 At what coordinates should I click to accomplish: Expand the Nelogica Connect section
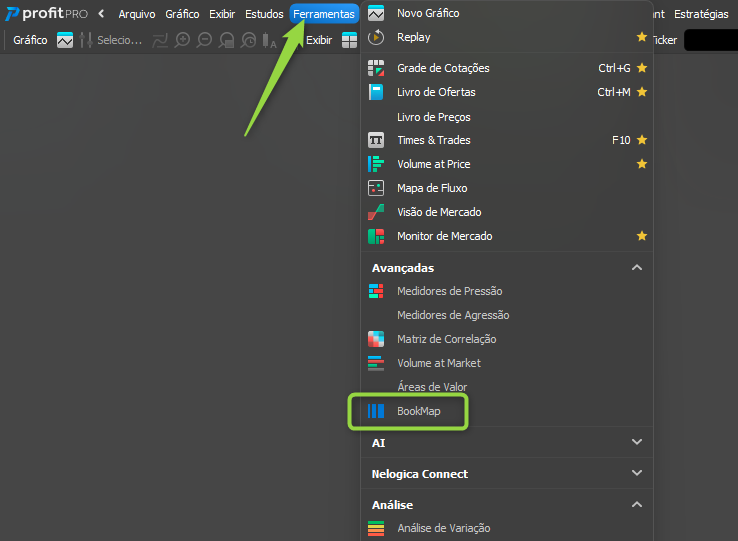(x=636, y=473)
